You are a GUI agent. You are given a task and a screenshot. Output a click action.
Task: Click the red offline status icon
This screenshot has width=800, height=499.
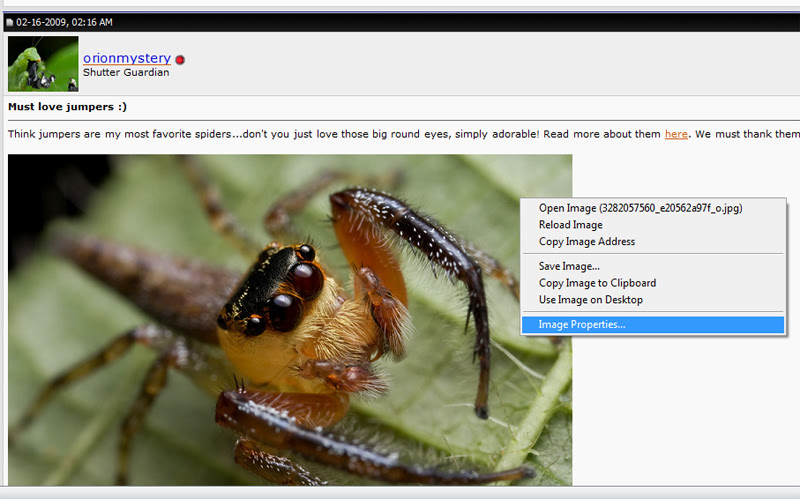pos(180,60)
